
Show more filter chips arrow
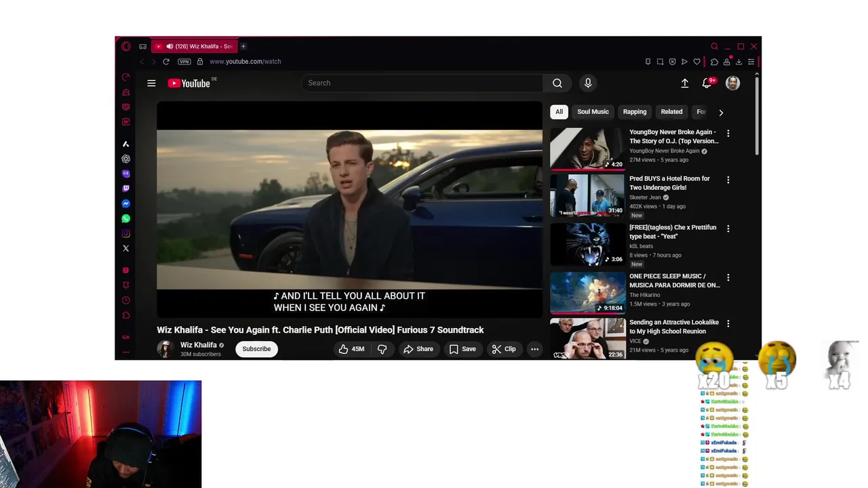click(x=721, y=113)
